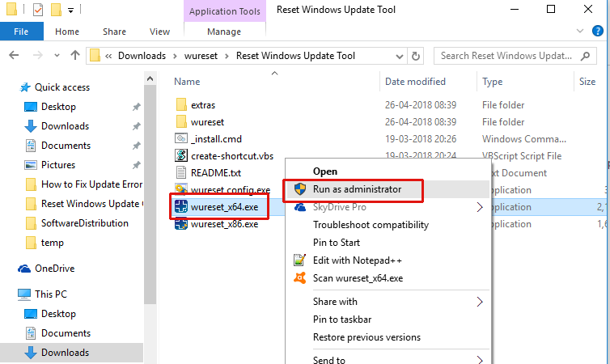This screenshot has width=610, height=364.
Task: Open How to Fix Update Error folder
Action: point(91,184)
